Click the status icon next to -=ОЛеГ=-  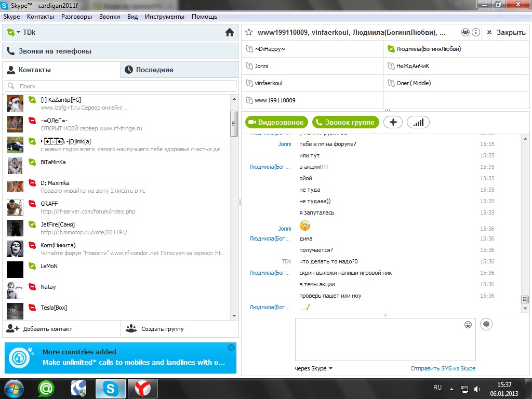click(32, 121)
